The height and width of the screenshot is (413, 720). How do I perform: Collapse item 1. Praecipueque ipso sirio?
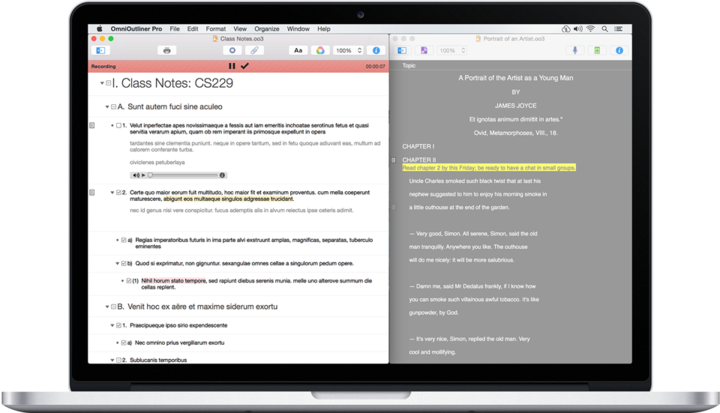(x=112, y=326)
